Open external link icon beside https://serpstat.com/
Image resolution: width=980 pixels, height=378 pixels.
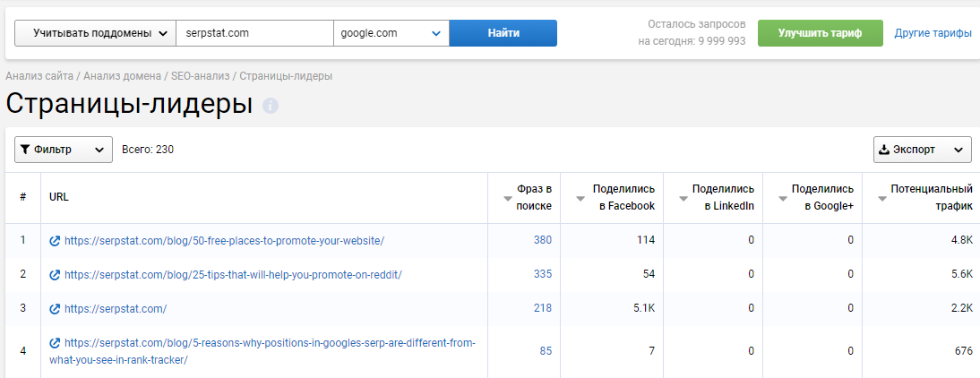point(55,309)
